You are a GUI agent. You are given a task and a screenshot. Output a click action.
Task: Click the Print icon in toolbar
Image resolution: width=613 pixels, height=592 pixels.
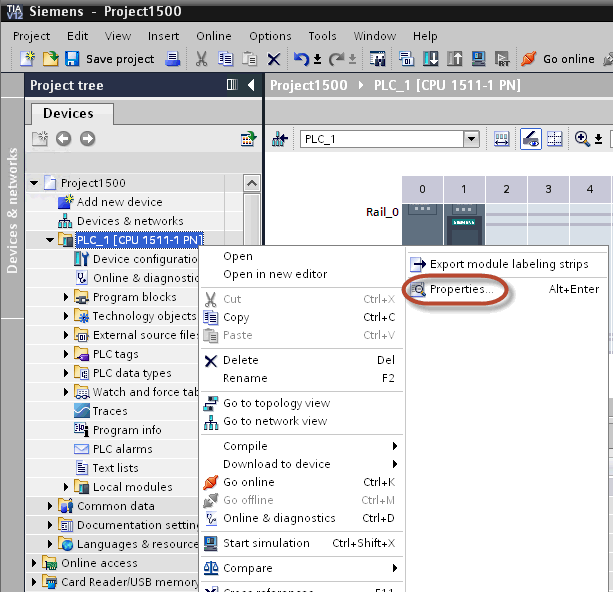pyautogui.click(x=172, y=59)
